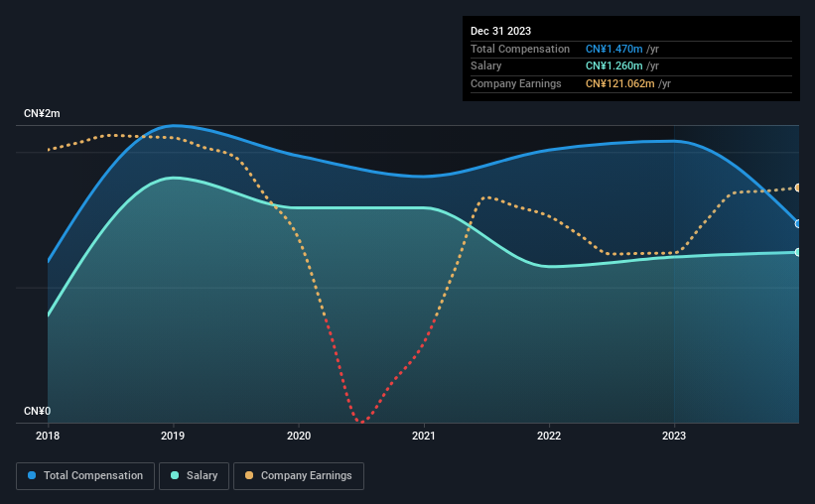Click the orange Company Earnings legend dot
Image resolution: width=815 pixels, height=504 pixels.
249,475
